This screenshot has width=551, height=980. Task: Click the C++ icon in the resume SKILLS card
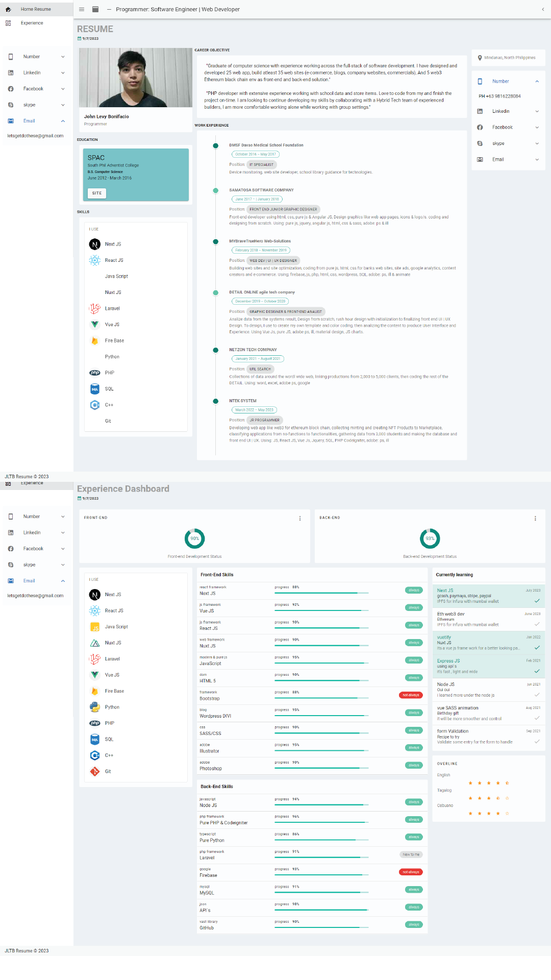(x=95, y=405)
